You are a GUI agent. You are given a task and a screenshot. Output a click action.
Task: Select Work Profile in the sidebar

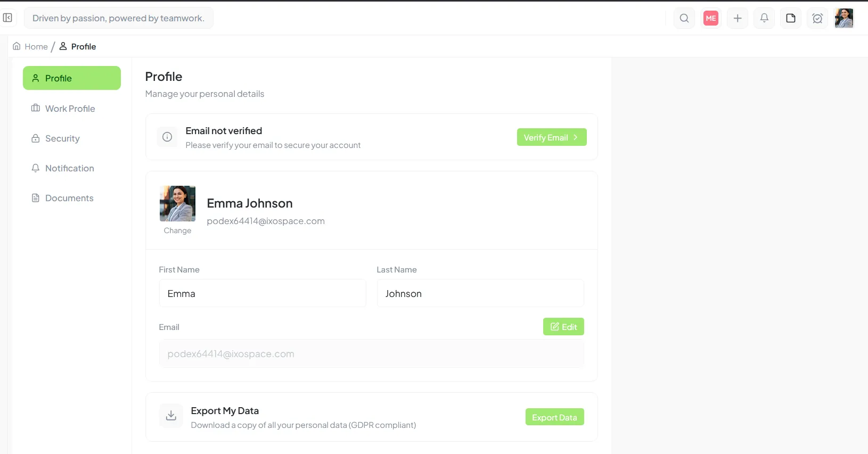pyautogui.click(x=69, y=108)
